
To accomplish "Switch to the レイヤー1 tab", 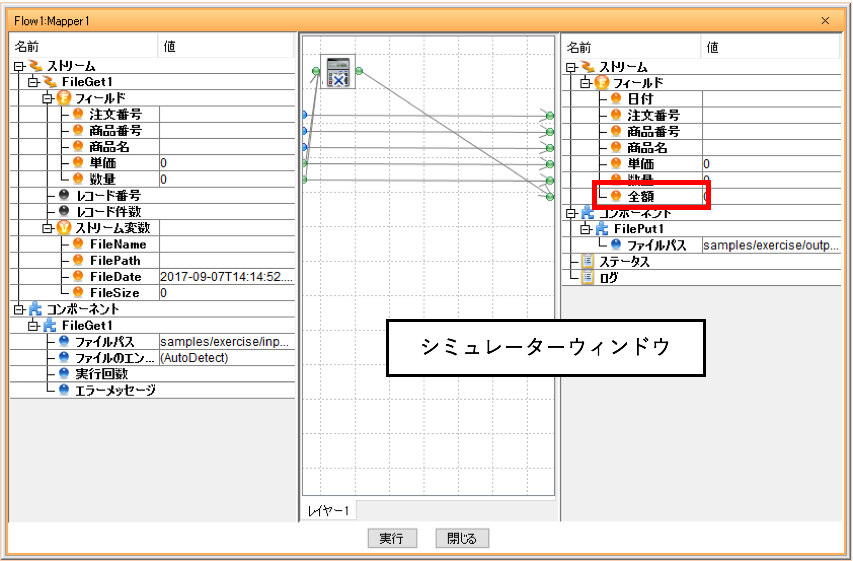I will pyautogui.click(x=329, y=511).
